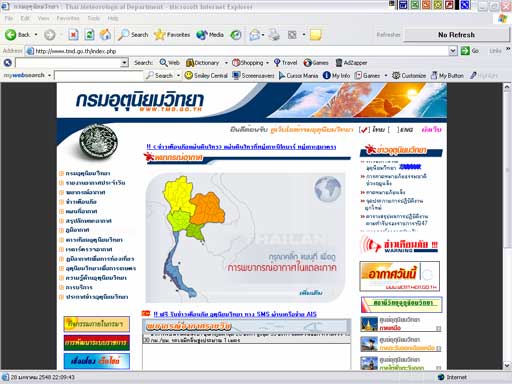512x384 pixels.
Task: Click the mywebsearch text input field
Action: [x=99, y=76]
